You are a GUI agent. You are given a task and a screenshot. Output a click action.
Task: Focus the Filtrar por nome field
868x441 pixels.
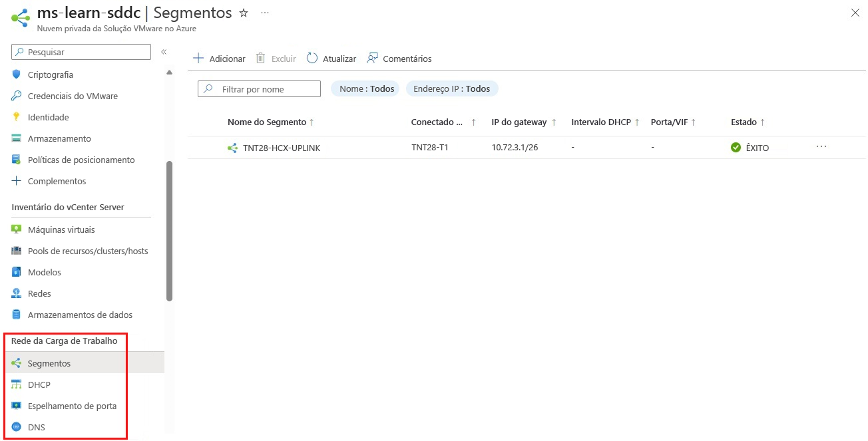tap(259, 89)
